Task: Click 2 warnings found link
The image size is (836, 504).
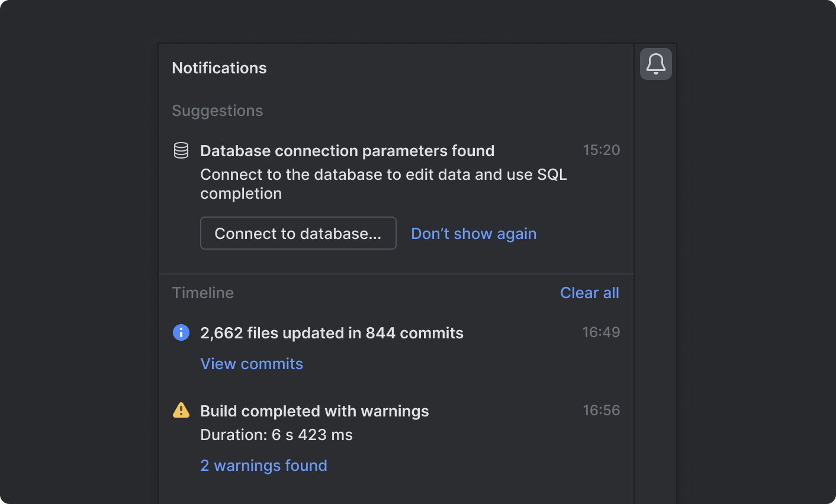Action: click(263, 466)
